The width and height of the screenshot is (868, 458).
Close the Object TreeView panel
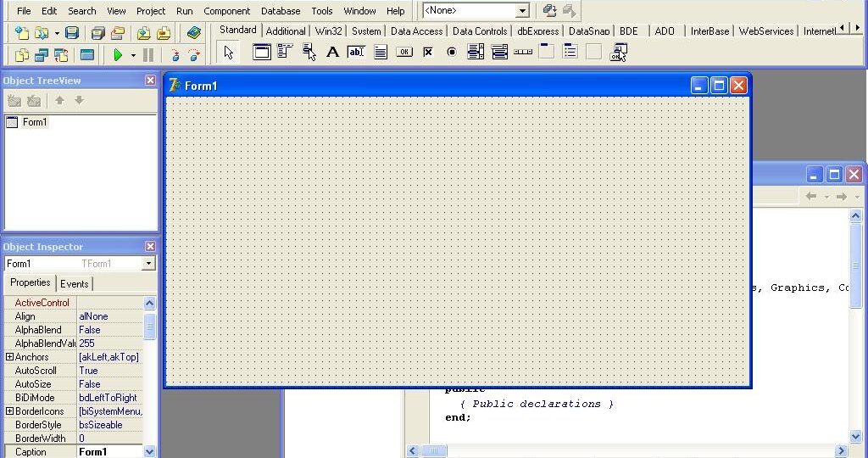(x=151, y=81)
